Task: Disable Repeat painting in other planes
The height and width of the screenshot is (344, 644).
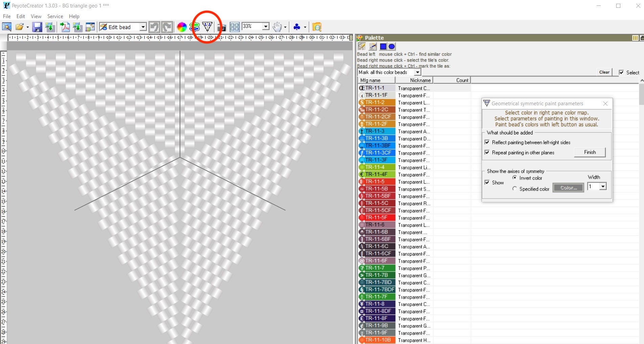Action: [487, 152]
